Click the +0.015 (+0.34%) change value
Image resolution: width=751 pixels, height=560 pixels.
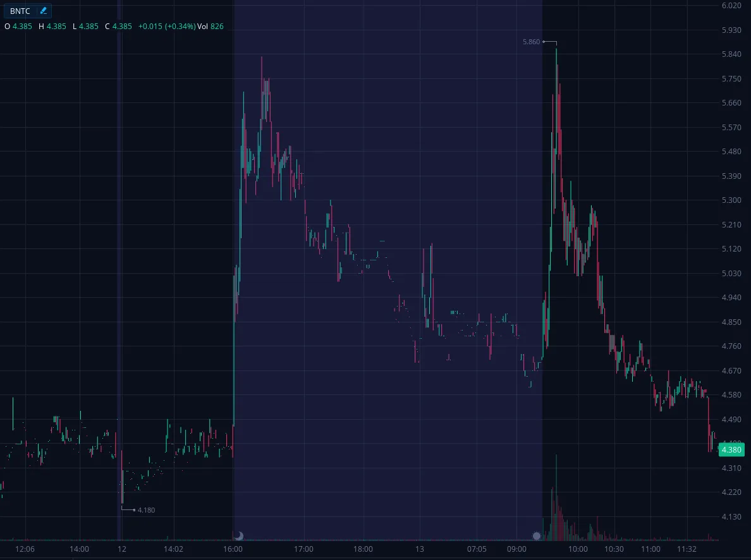[x=167, y=27]
